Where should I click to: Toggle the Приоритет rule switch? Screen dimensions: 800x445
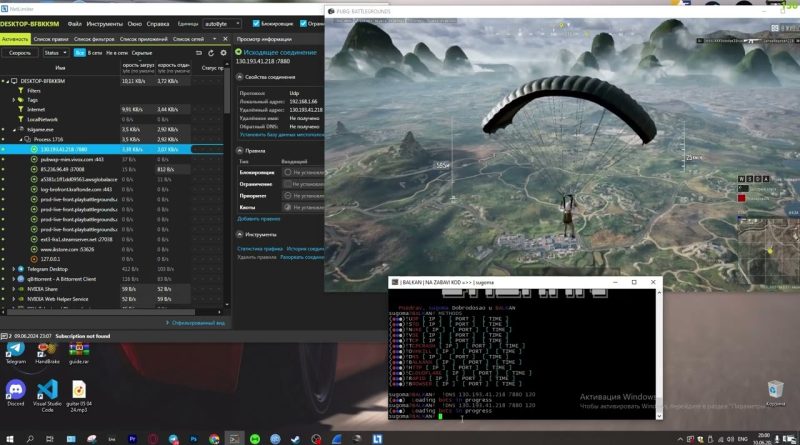pos(288,195)
